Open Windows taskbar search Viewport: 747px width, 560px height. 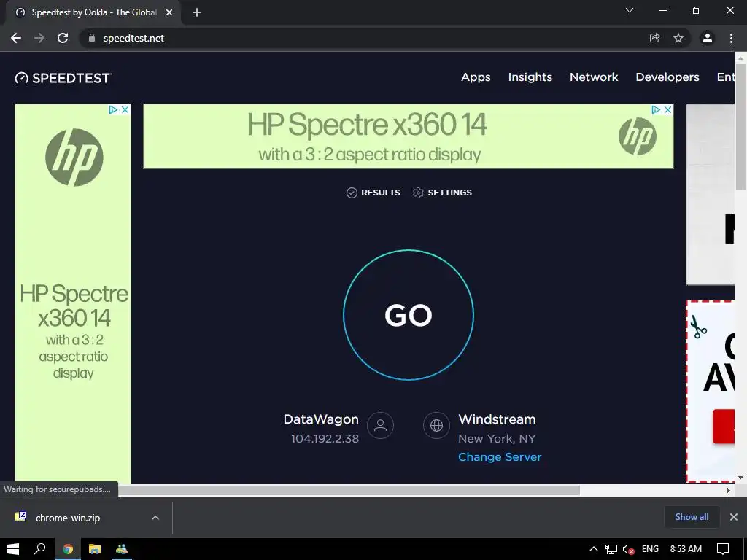[40, 549]
